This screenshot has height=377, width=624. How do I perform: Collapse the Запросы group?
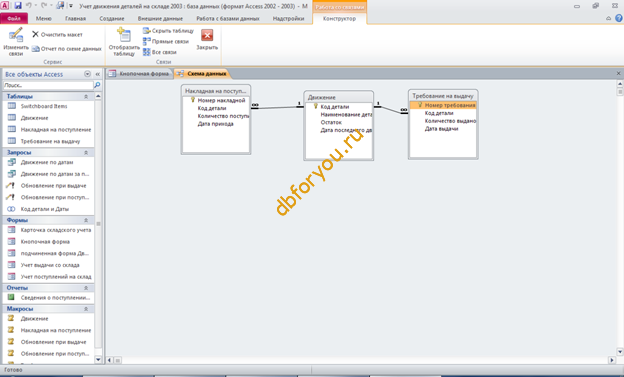pyautogui.click(x=86, y=152)
